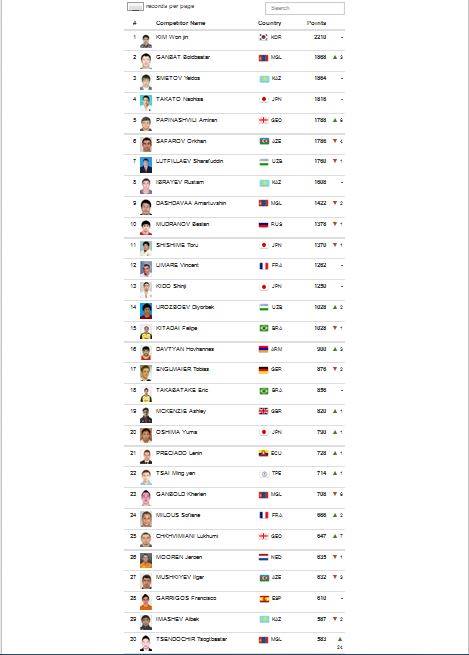
Task: Click the France flag beside LIMARE Vincent
Action: click(x=264, y=266)
